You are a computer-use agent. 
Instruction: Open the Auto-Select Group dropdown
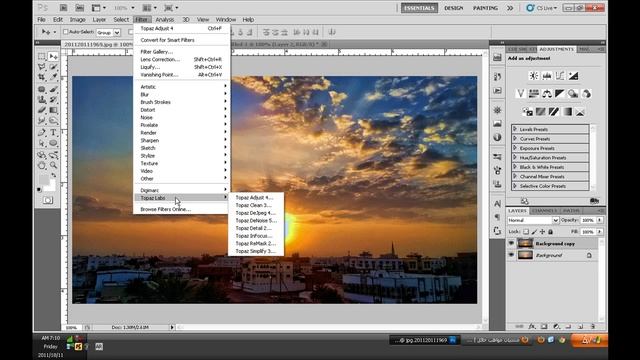tap(108, 32)
